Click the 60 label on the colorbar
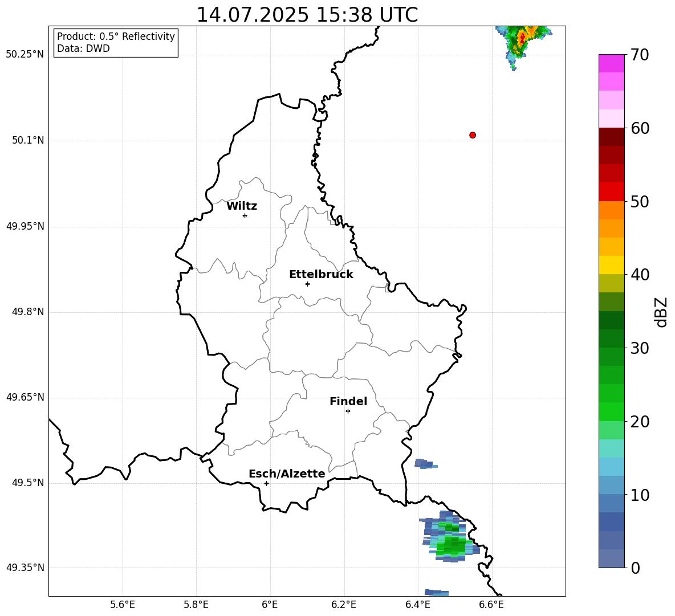This screenshot has height=616, width=675. (x=640, y=128)
